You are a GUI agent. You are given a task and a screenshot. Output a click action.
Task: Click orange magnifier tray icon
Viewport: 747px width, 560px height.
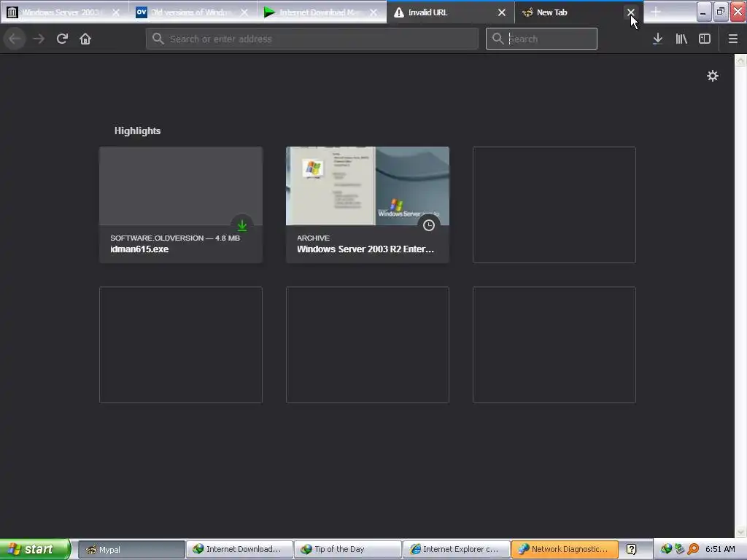[x=693, y=549]
